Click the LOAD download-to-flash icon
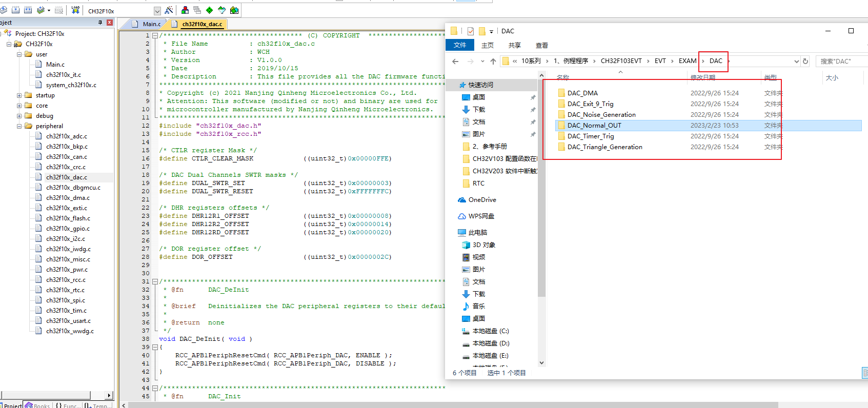The width and height of the screenshot is (868, 408). (75, 10)
